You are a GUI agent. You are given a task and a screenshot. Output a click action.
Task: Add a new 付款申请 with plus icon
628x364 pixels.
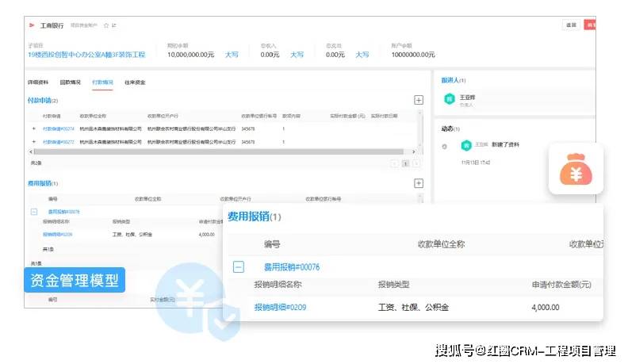tap(418, 100)
